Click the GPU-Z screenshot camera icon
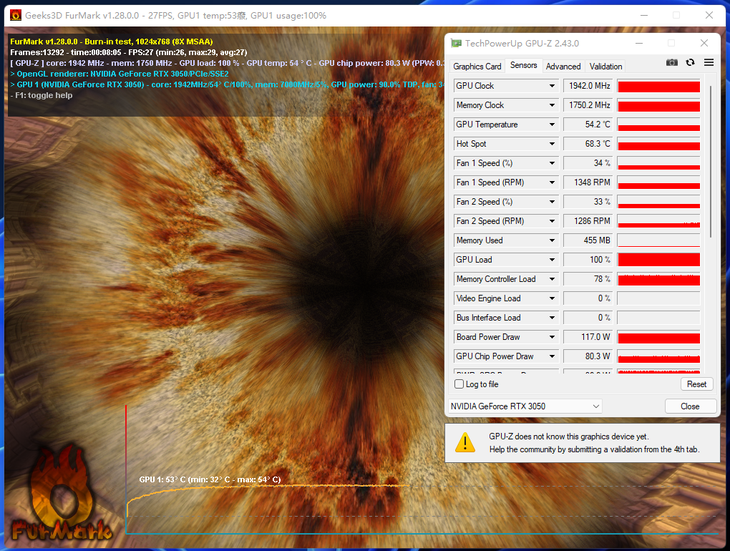Screen dimensions: 730x551 coord(672,62)
